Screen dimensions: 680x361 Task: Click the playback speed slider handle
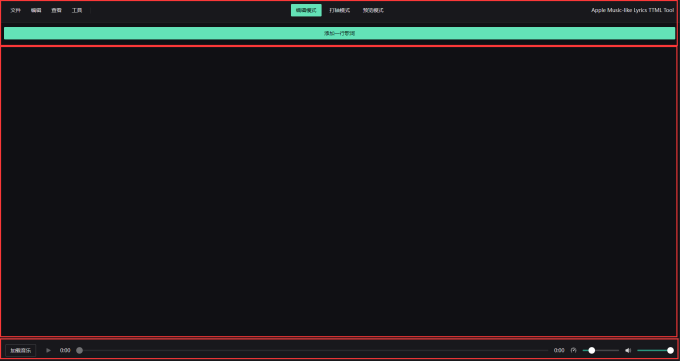point(592,350)
